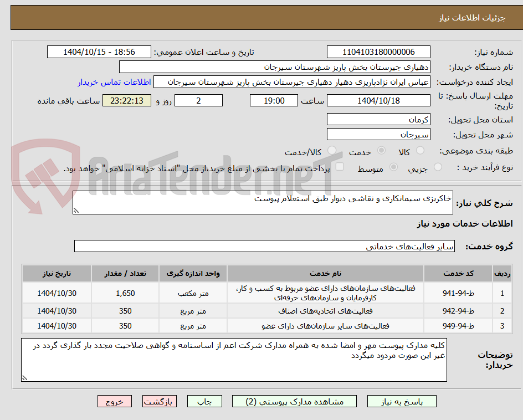The height and width of the screenshot is (420, 523).
Task: Click the service name فعالیت‌های اتحادیه‌های اصناف
Action: [326, 311]
